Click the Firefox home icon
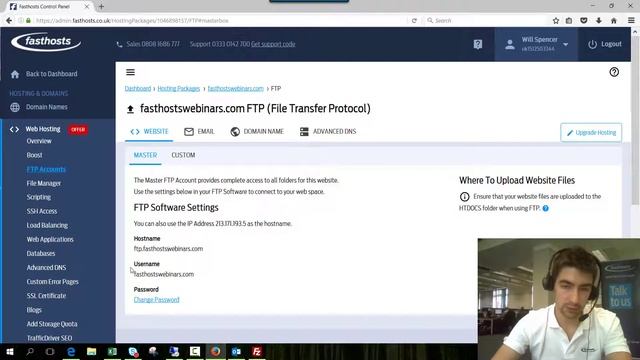 pyautogui.click(x=613, y=20)
